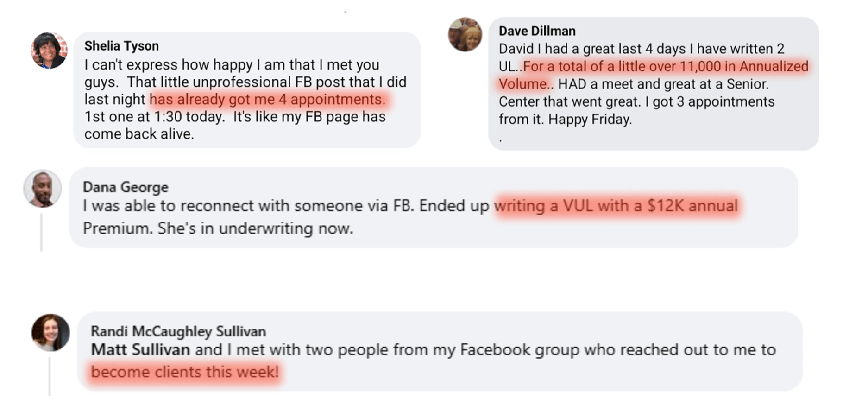Screen dimensions: 868x418
Task: Open the Dave Dillman name link
Action: point(537,31)
